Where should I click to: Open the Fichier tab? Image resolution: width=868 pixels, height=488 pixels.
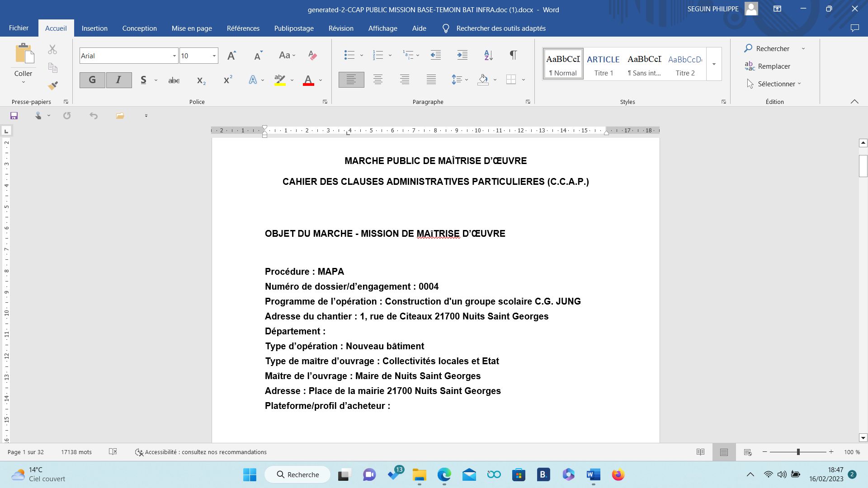(x=19, y=28)
